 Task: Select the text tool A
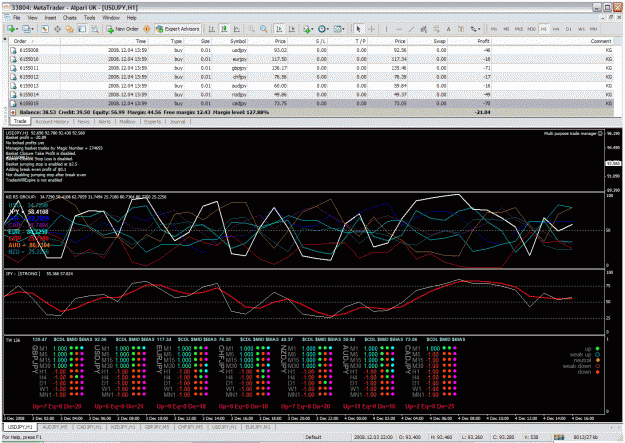click(x=448, y=29)
